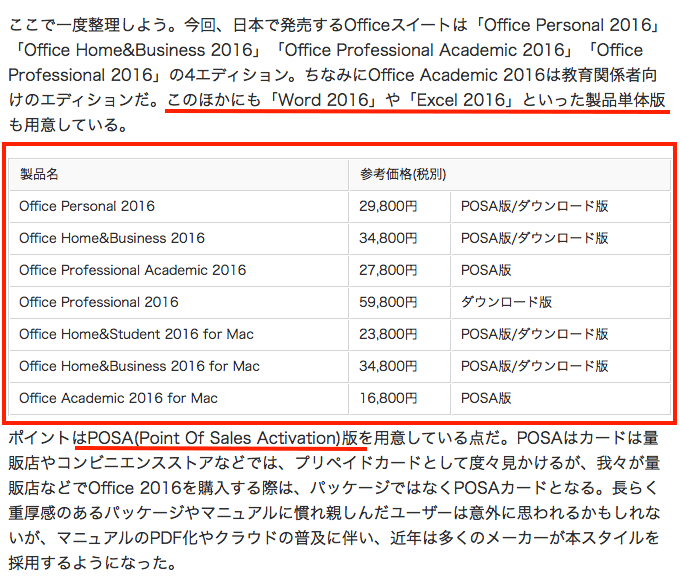Viewport: 680px width, 585px height.
Task: Select Office Academic 2016 for Mac cell
Action: [179, 399]
